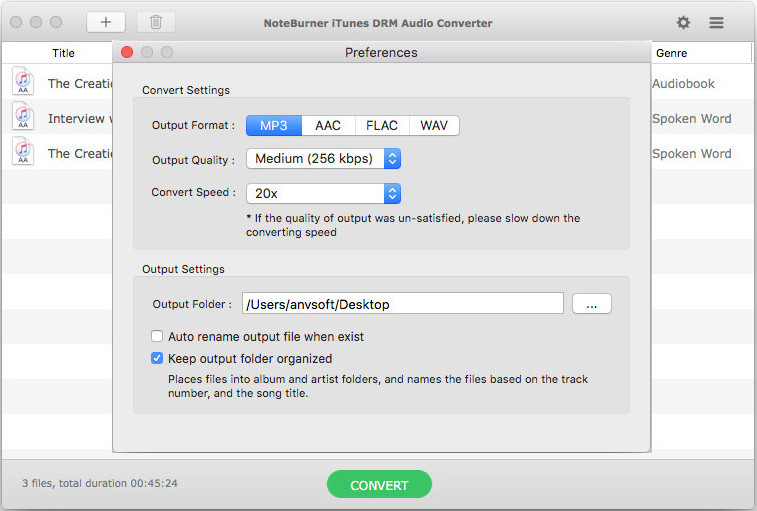Enable 'Auto rename output file when exist'
Image resolution: width=757 pixels, height=511 pixels.
point(157,336)
